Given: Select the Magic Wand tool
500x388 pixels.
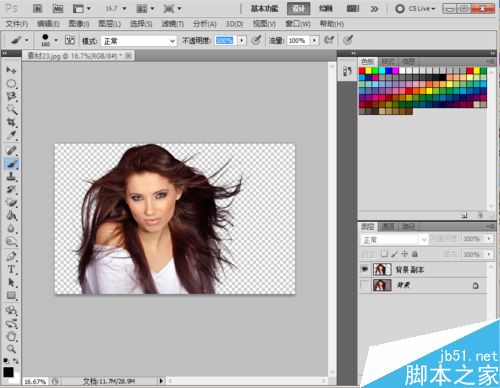Looking at the screenshot, I should [x=11, y=109].
